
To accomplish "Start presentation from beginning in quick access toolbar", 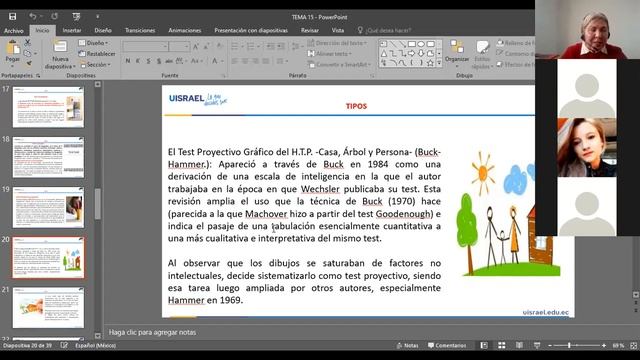I will point(76,16).
